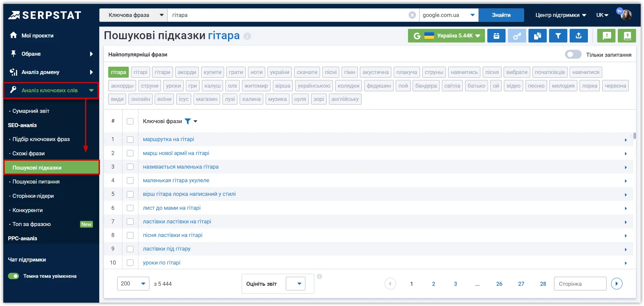The image size is (644, 306).
Task: Go to the previous page arrow
Action: tap(390, 284)
